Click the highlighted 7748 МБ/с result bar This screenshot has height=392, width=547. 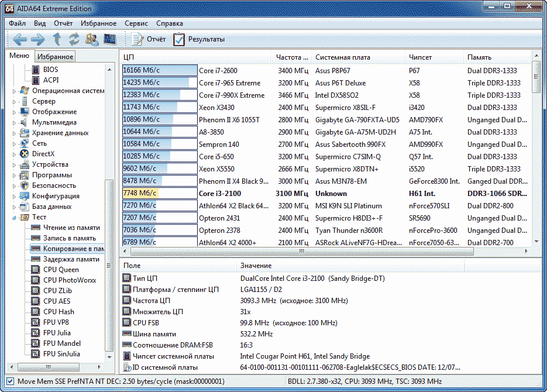(160, 193)
